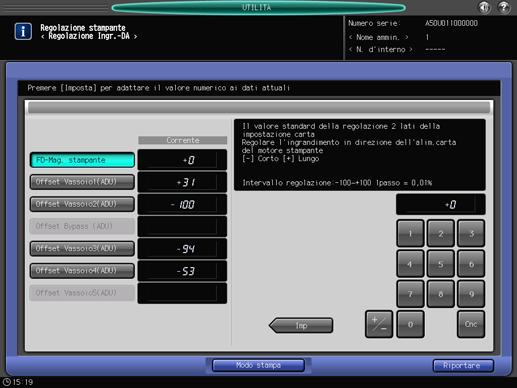The width and height of the screenshot is (517, 388).
Task: Tap keypad digit 8
Action: coord(441,294)
